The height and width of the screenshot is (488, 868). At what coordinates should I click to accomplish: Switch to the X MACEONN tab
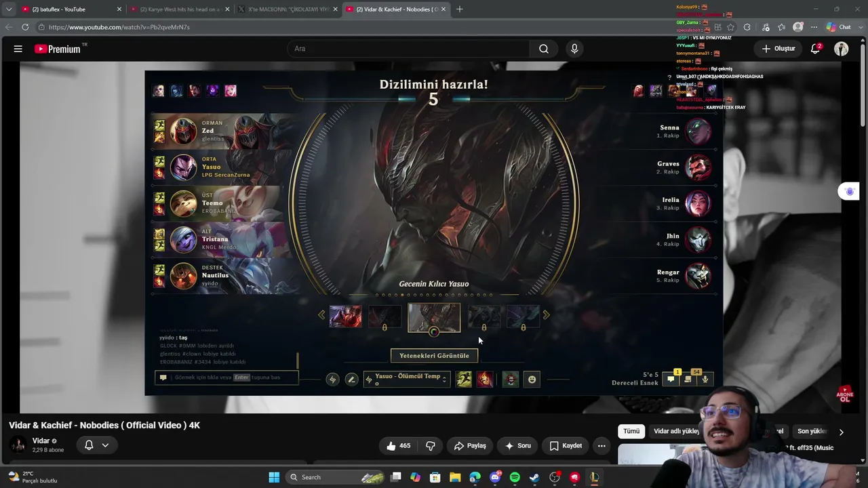click(x=288, y=9)
